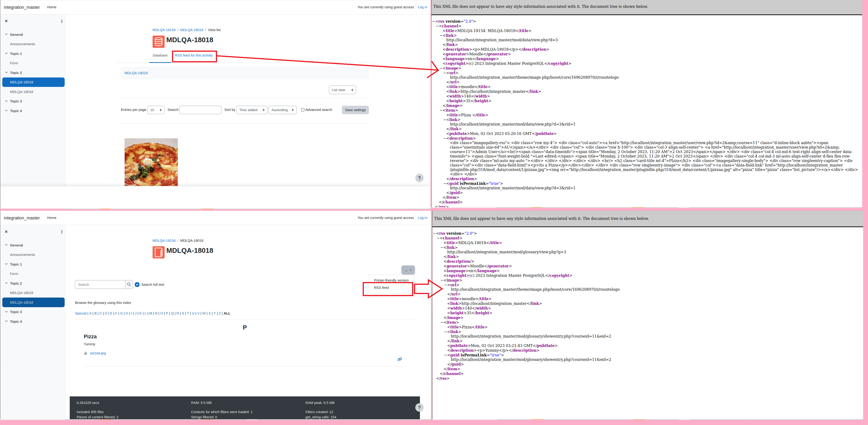868x425 pixels.
Task: Expand Topic 3 section on database page
Action: tap(6, 101)
